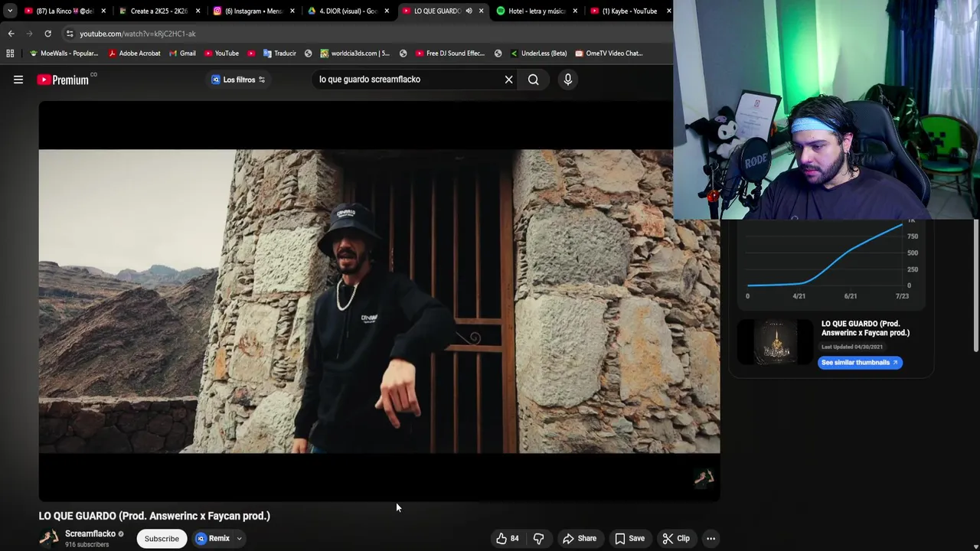This screenshot has height=551, width=980.
Task: Open MoeWalls bookmark
Action: (x=64, y=54)
